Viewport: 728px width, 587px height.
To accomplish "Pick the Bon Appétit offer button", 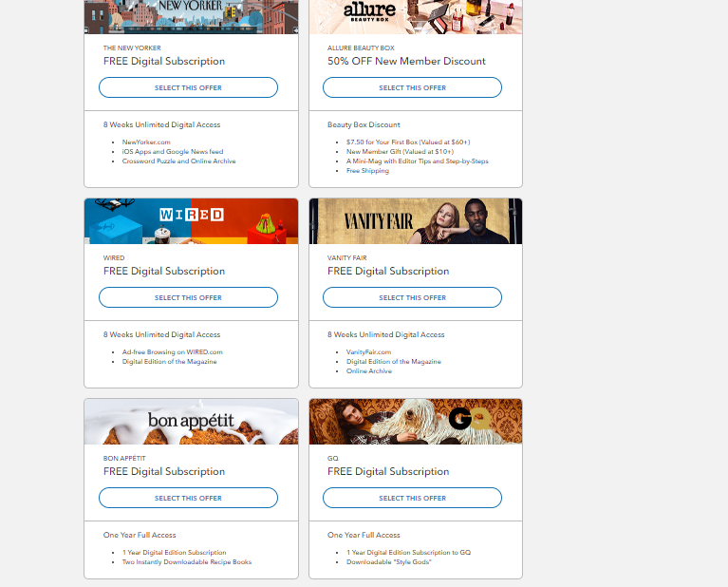I will [x=188, y=498].
